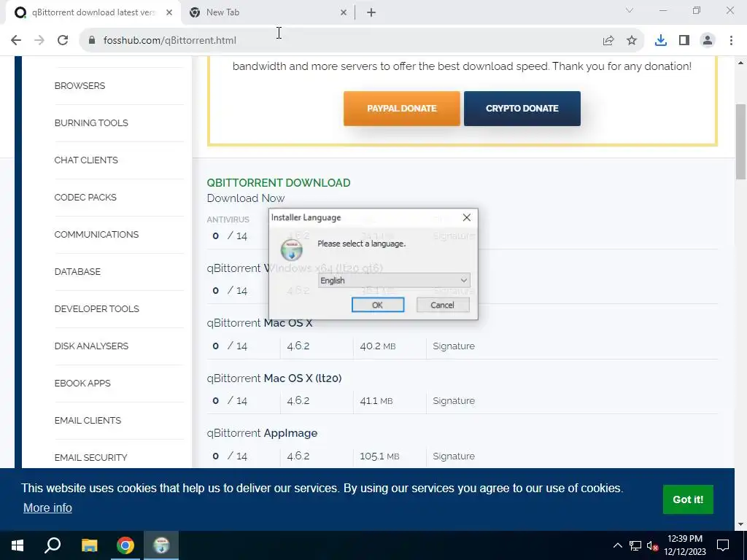Click Chrome icon in taskbar
The image size is (747, 560).
click(125, 545)
